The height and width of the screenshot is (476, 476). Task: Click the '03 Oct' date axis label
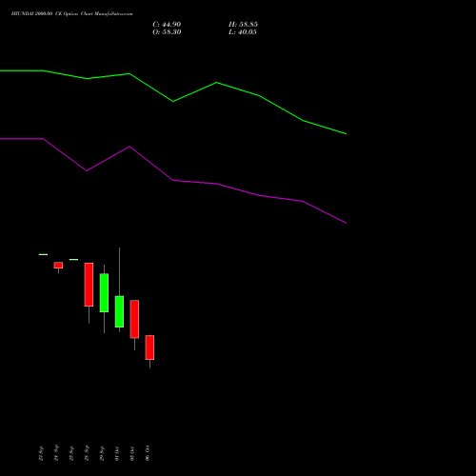[132, 453]
